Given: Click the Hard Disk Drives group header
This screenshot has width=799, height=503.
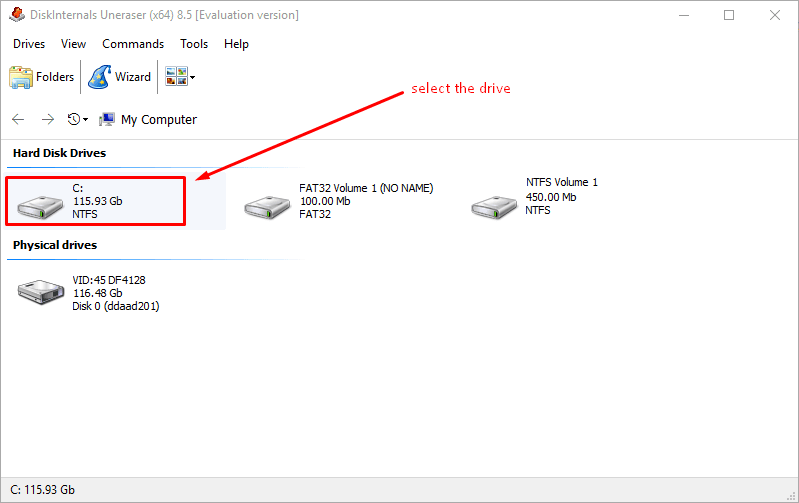Looking at the screenshot, I should 59,153.
